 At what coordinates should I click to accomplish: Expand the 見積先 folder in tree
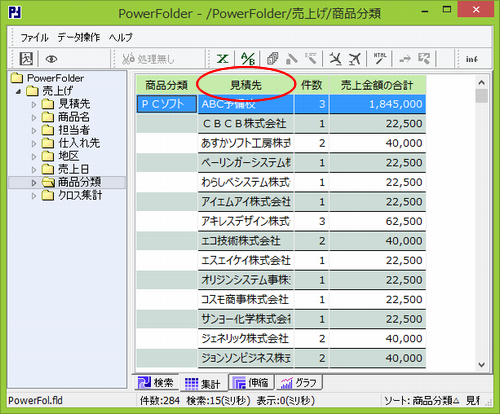pyautogui.click(x=34, y=104)
